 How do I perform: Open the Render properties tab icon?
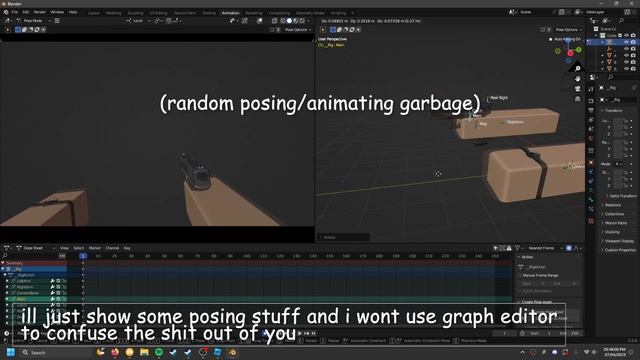(591, 100)
